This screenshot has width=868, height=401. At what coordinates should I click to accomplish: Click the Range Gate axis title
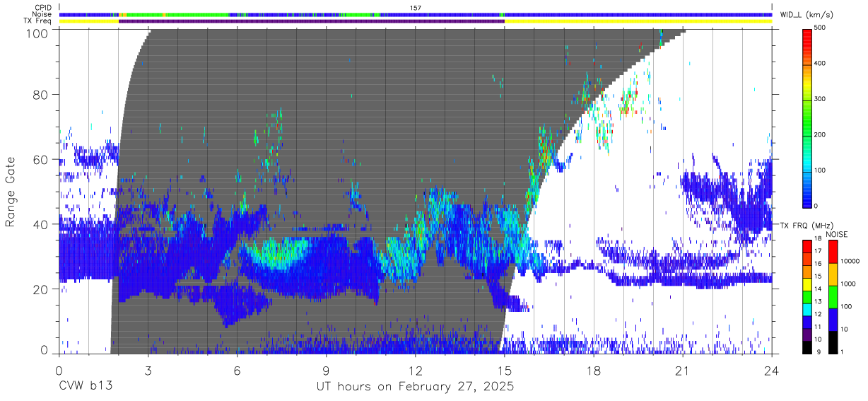tap(11, 192)
